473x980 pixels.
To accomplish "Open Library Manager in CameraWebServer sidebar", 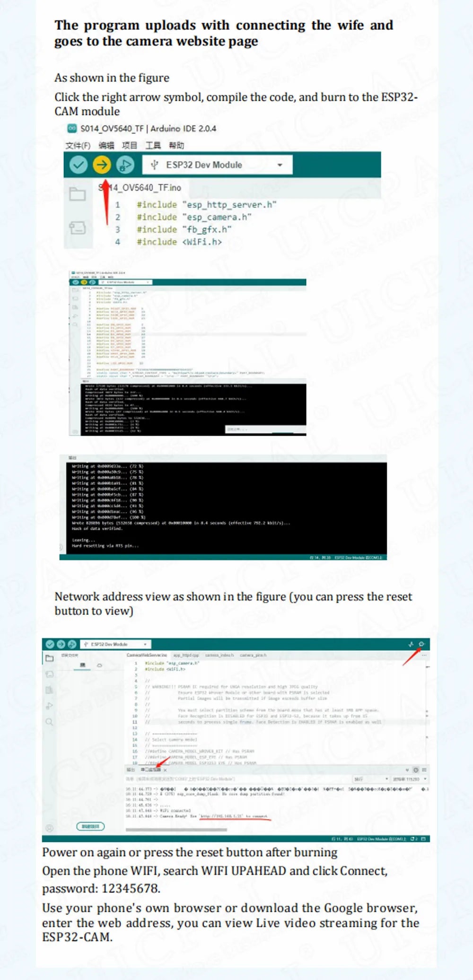I will pyautogui.click(x=49, y=690).
